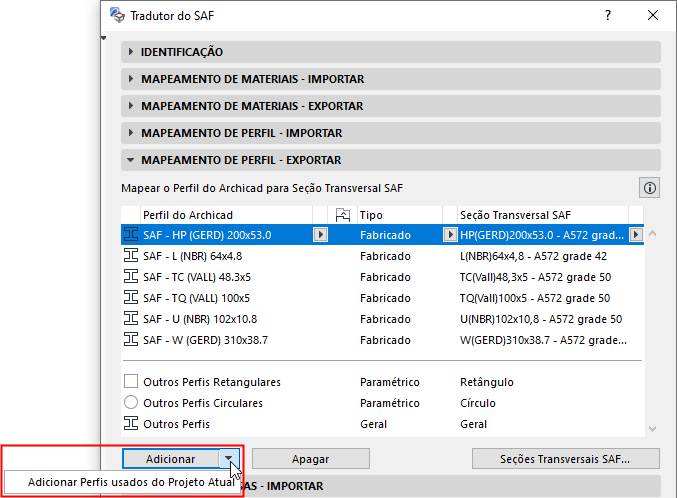Click the info icon beside mapping description
The width and height of the screenshot is (677, 498).
649,188
